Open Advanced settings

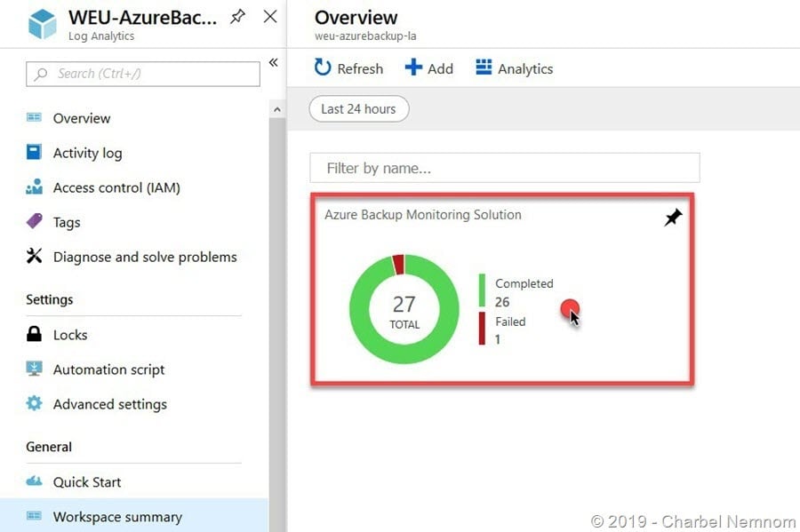(x=109, y=404)
